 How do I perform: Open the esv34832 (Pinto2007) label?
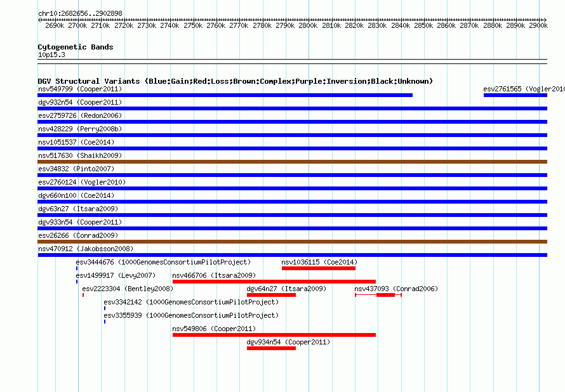click(x=76, y=169)
